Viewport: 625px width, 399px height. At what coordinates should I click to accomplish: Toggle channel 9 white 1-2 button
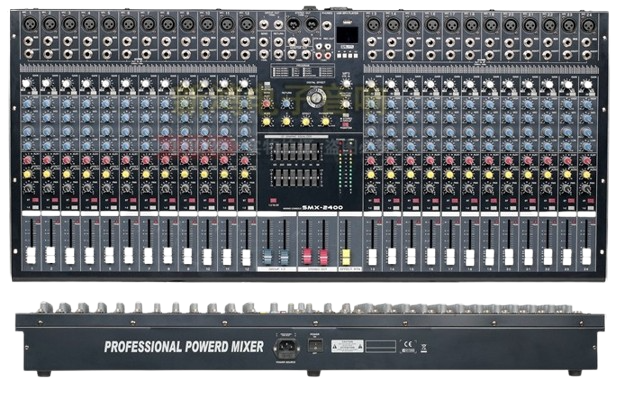[193, 207]
